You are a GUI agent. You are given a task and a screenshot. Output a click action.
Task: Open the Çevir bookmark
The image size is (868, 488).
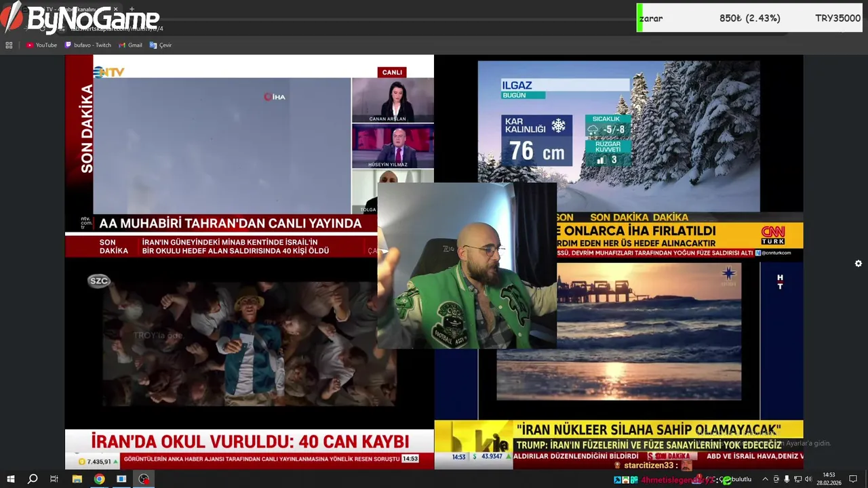[161, 45]
